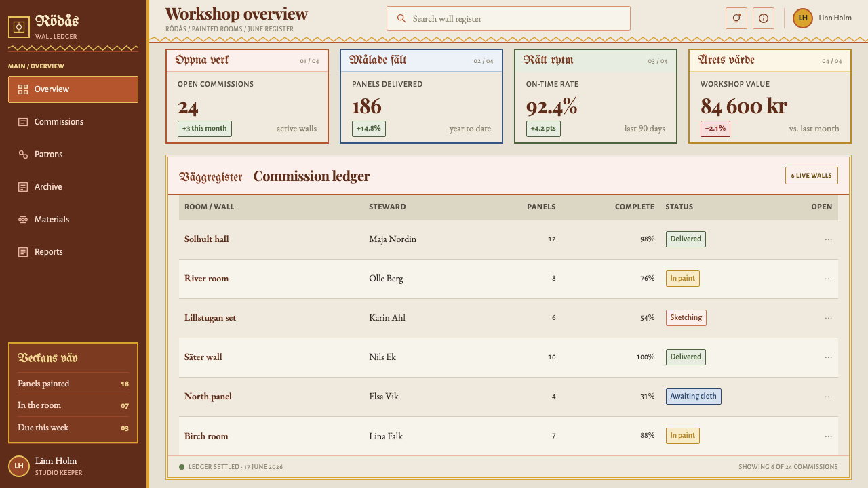Viewport: 868px width, 488px height.
Task: Click Due this week in sidebar
Action: [x=73, y=428]
